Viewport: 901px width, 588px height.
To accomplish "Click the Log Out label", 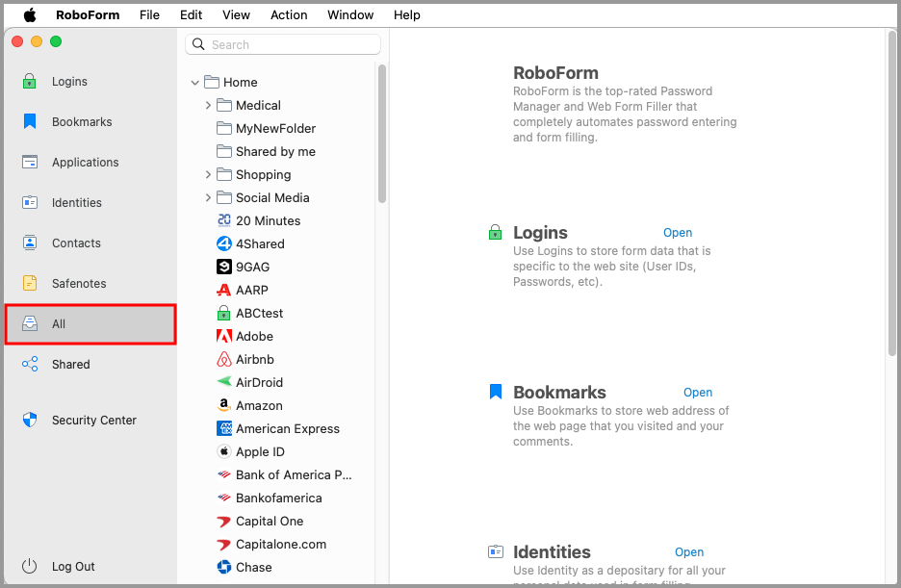I will (x=73, y=566).
